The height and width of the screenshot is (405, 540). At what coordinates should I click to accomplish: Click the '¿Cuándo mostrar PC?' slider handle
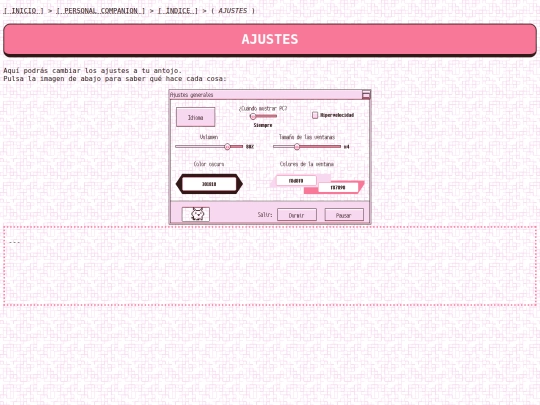click(x=253, y=116)
